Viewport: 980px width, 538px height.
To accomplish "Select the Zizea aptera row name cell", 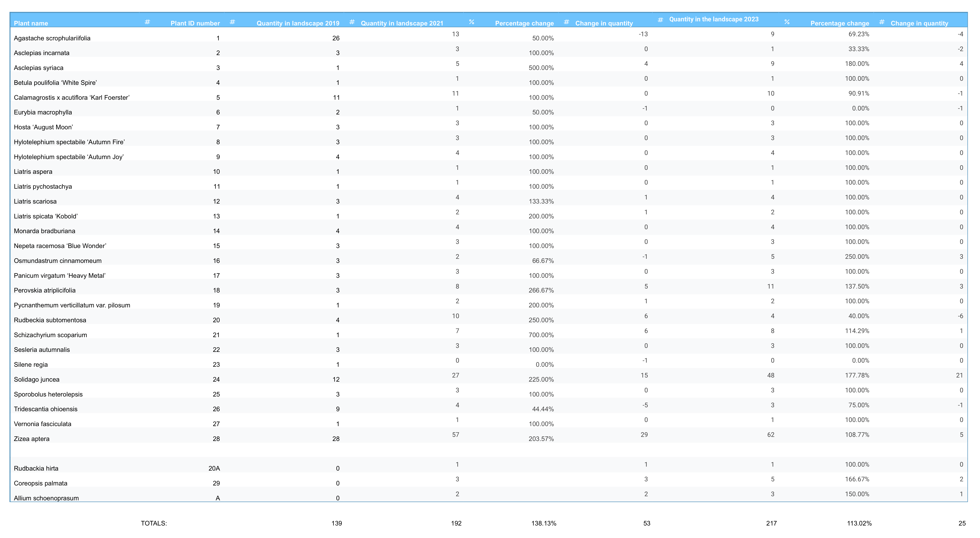I will [x=32, y=439].
